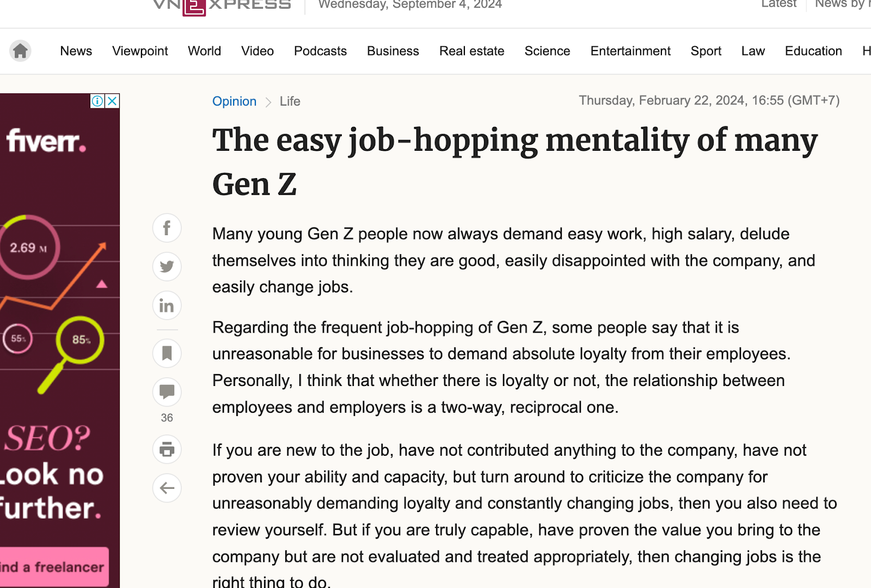Click the Latest link in header
This screenshot has width=871, height=588.
coord(778,4)
